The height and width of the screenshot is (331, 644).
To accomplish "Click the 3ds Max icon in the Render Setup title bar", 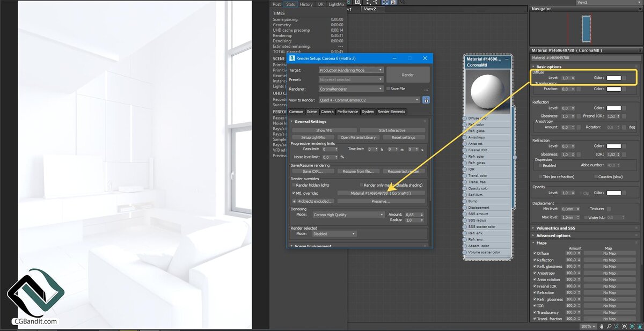I will point(292,58).
